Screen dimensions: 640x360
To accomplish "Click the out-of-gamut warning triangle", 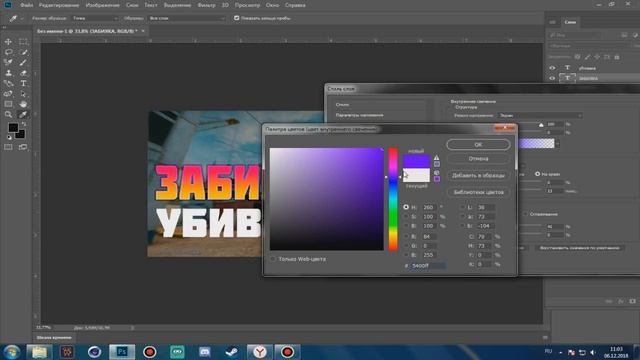I will [x=436, y=158].
